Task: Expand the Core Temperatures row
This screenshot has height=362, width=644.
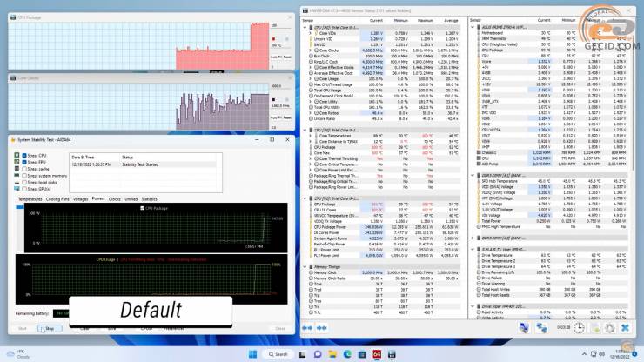Action: point(311,136)
